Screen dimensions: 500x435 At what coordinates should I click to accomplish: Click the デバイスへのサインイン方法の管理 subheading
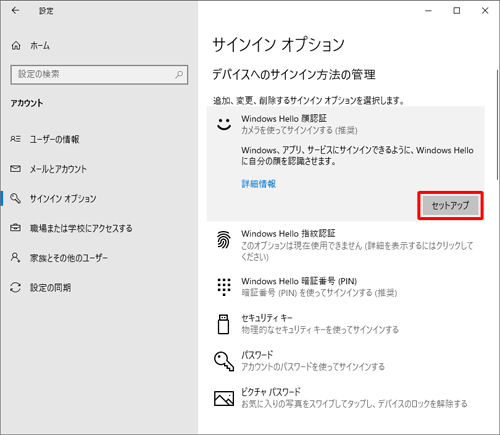coord(294,75)
